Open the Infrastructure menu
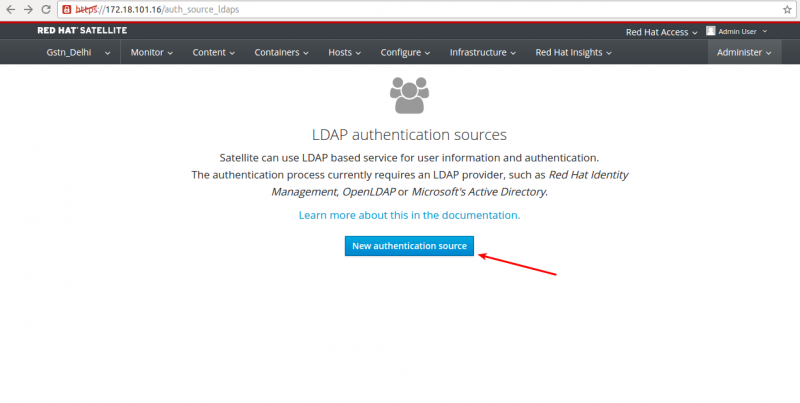Screen dimensions: 800x403 click(x=483, y=53)
